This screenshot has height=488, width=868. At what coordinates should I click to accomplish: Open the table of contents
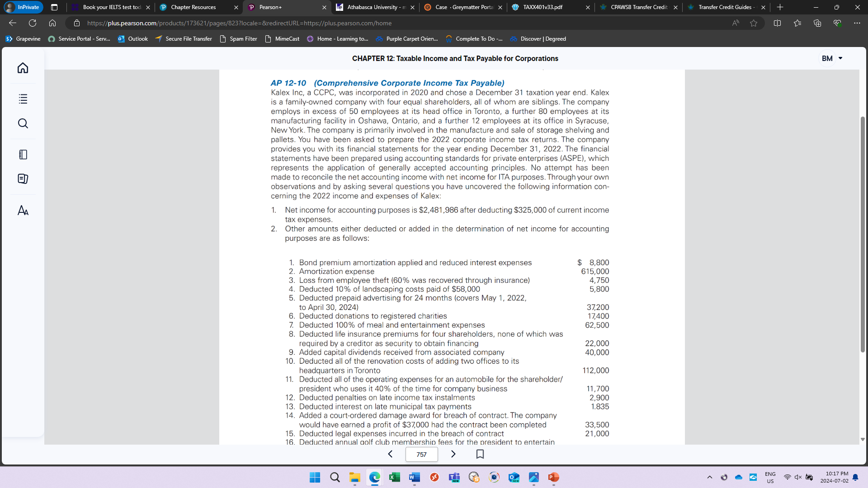[23, 99]
